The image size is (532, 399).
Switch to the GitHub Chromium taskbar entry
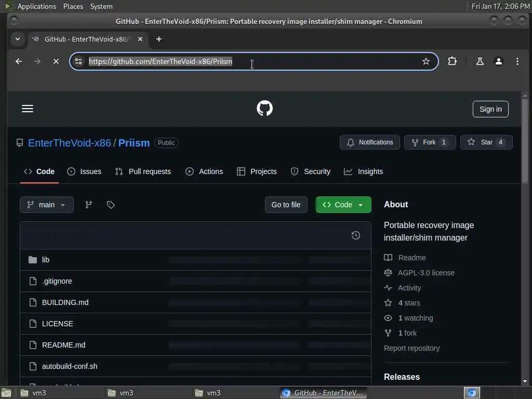(x=324, y=393)
